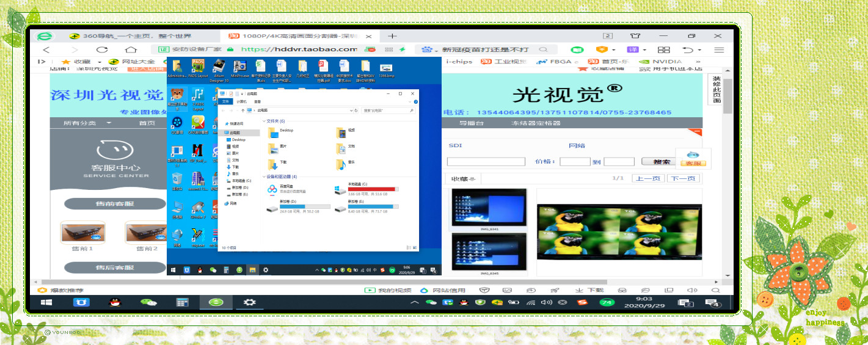Screen dimensions: 868x345
Task: Open the Administrator folder desktop icon
Action: pyautogui.click(x=177, y=69)
